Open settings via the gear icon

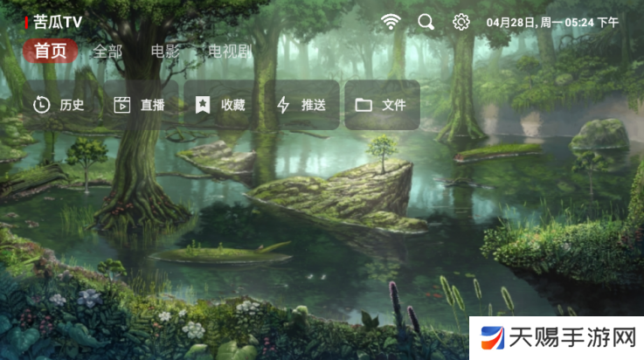click(460, 22)
